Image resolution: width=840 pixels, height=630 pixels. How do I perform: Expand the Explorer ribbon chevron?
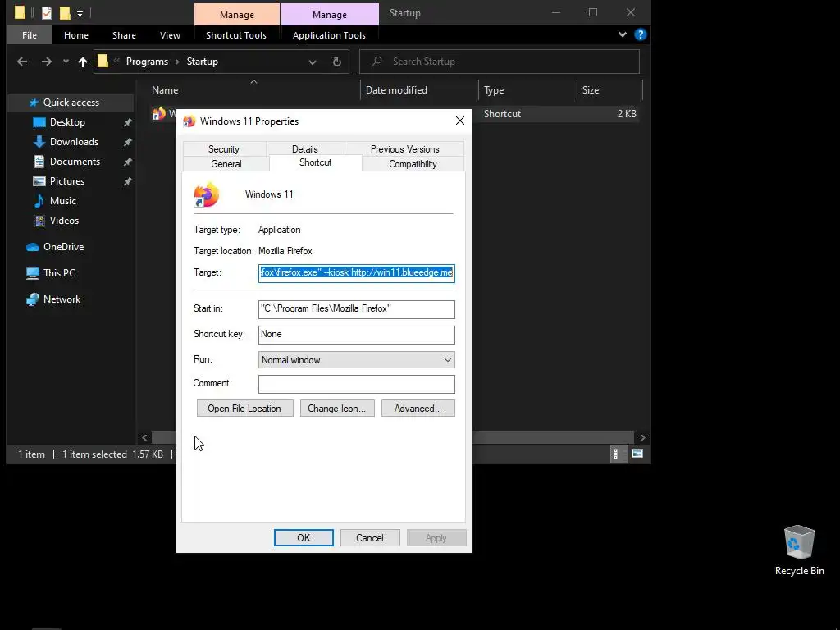(623, 34)
